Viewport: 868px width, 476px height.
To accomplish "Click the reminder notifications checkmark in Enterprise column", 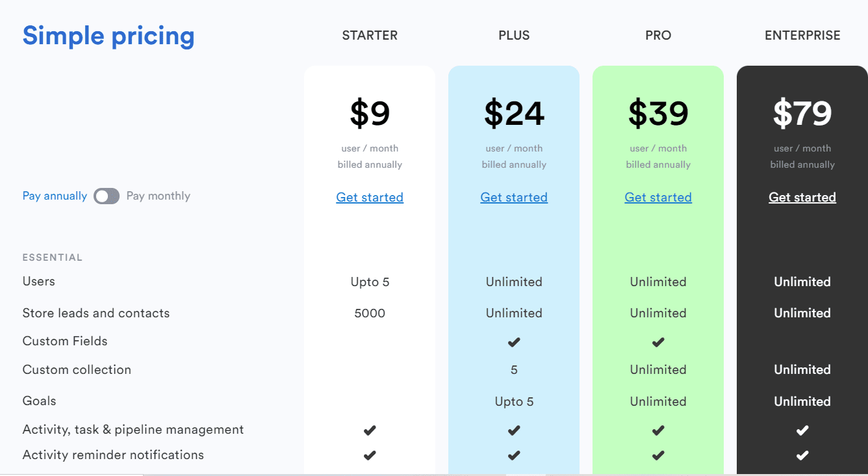I will (x=802, y=455).
